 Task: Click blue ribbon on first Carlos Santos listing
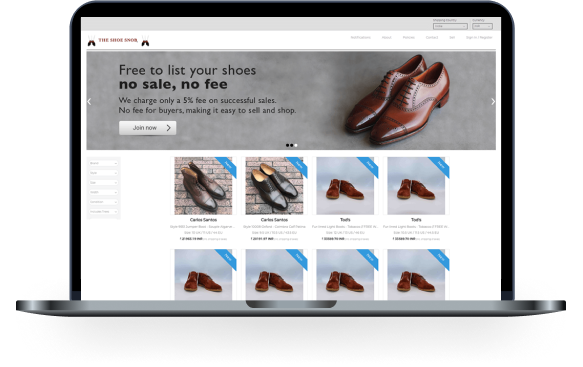pos(226,166)
